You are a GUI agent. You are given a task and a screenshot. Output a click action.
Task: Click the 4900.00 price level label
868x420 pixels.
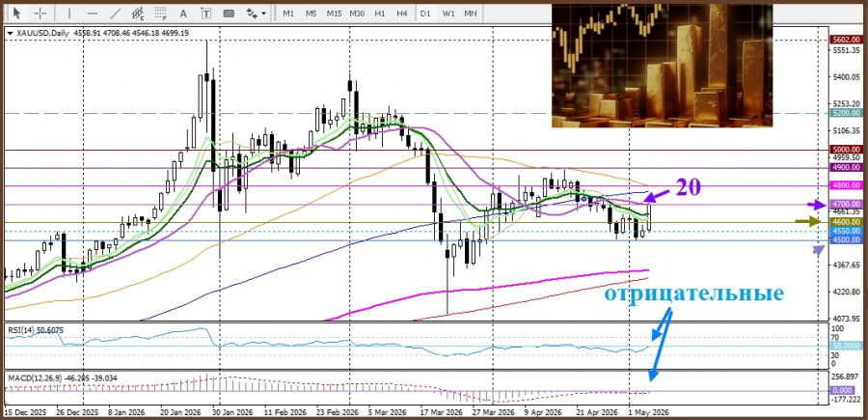(847, 167)
